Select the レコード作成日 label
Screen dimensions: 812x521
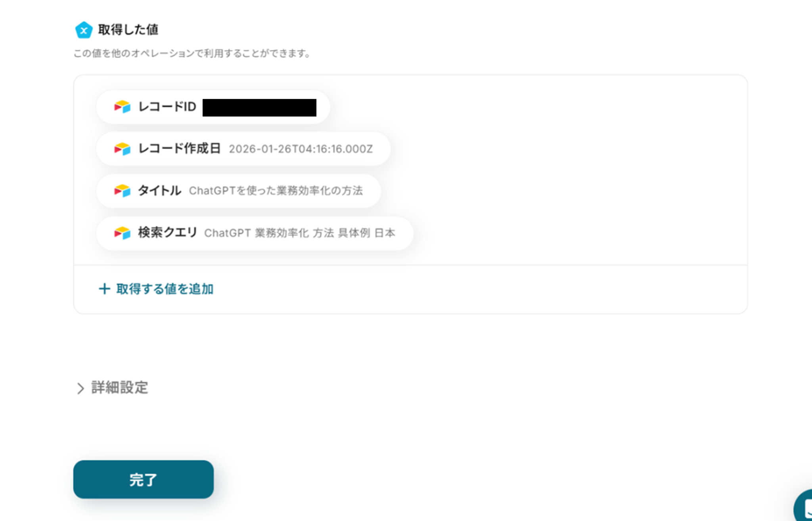coord(179,149)
